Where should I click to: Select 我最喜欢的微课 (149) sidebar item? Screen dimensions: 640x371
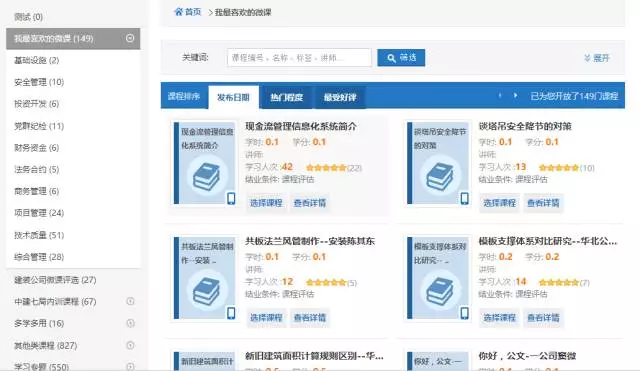(x=73, y=39)
